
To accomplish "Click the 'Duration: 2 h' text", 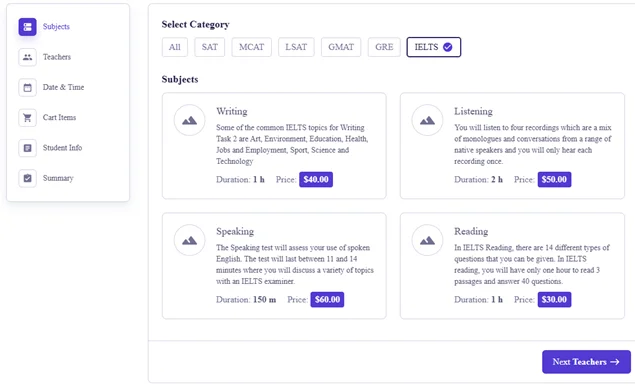I will 478,180.
